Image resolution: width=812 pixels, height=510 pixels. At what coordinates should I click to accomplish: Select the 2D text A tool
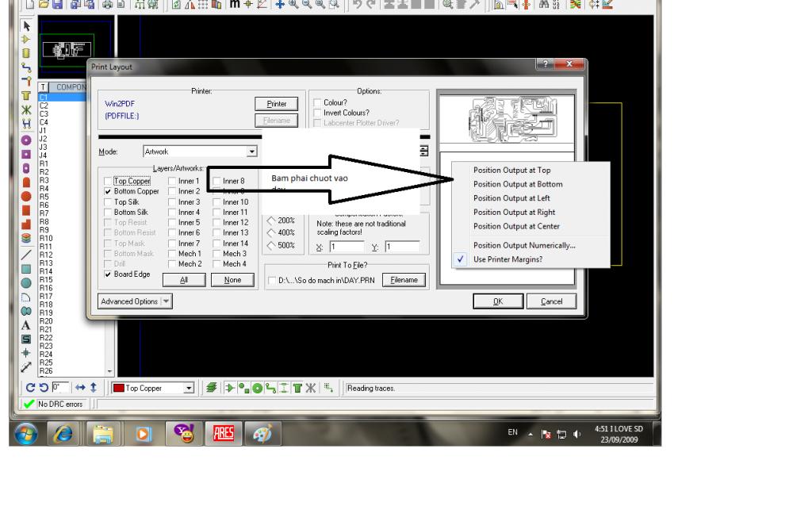[26, 325]
